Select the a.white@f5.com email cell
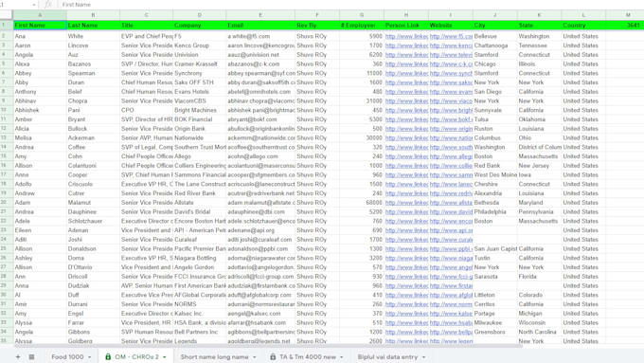This screenshot has height=363, width=644. (x=260, y=36)
